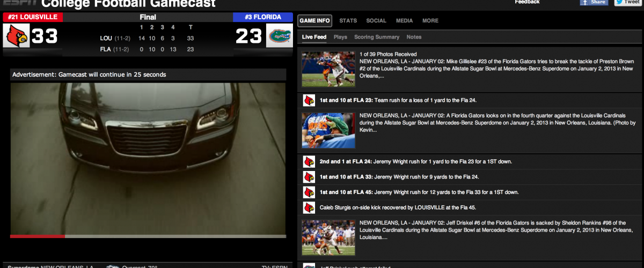Image resolution: width=644 pixels, height=268 pixels.
Task: Click the Facebook Share button
Action: click(594, 2)
